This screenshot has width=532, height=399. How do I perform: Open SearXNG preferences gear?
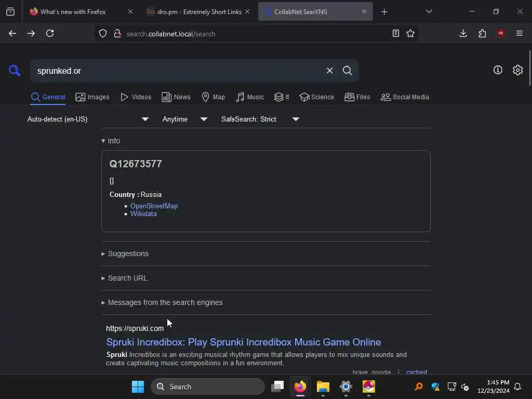point(517,70)
